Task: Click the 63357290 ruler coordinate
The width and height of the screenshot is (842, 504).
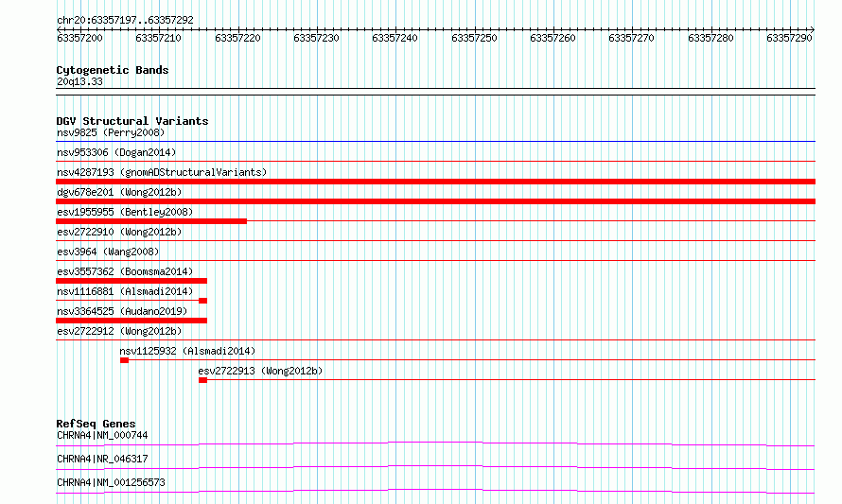Action: click(789, 38)
